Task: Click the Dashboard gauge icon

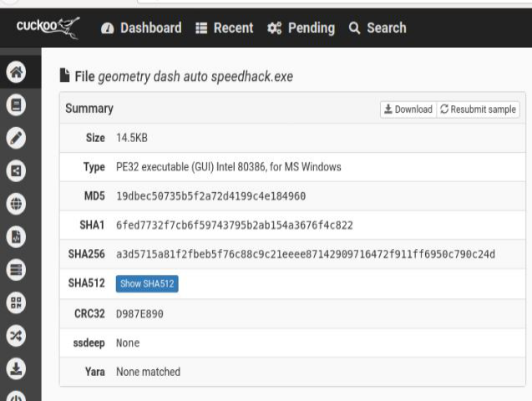Action: pos(108,28)
